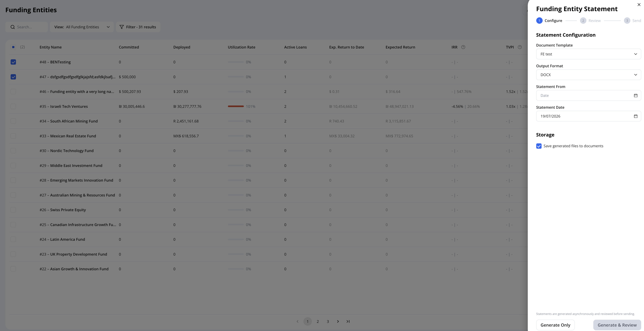Click the Statement From date field
644x331 pixels.
point(589,96)
